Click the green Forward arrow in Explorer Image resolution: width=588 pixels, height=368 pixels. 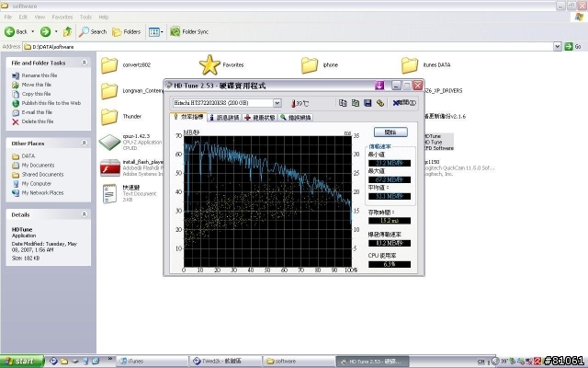tap(45, 32)
